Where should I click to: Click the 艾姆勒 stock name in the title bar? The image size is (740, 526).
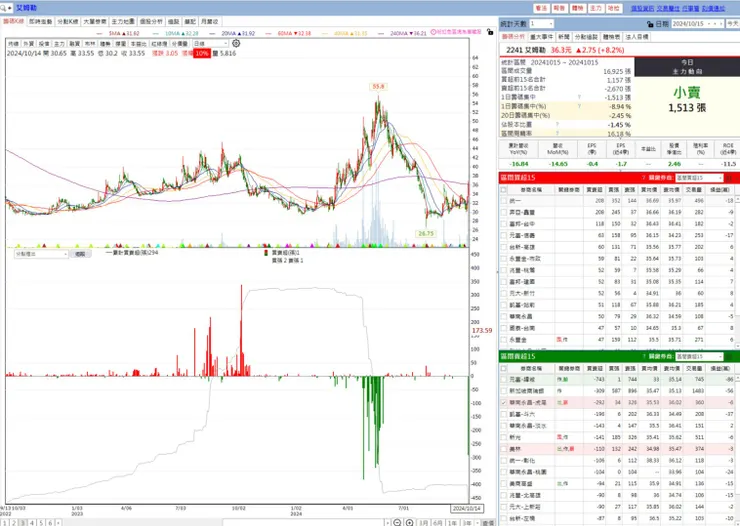point(26,8)
